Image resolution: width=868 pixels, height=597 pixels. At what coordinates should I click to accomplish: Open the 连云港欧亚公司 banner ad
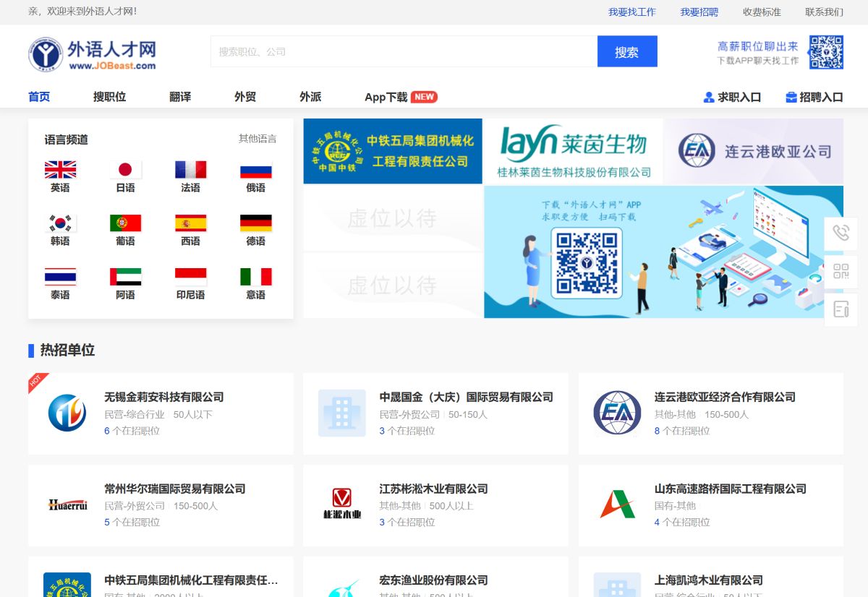(x=753, y=151)
